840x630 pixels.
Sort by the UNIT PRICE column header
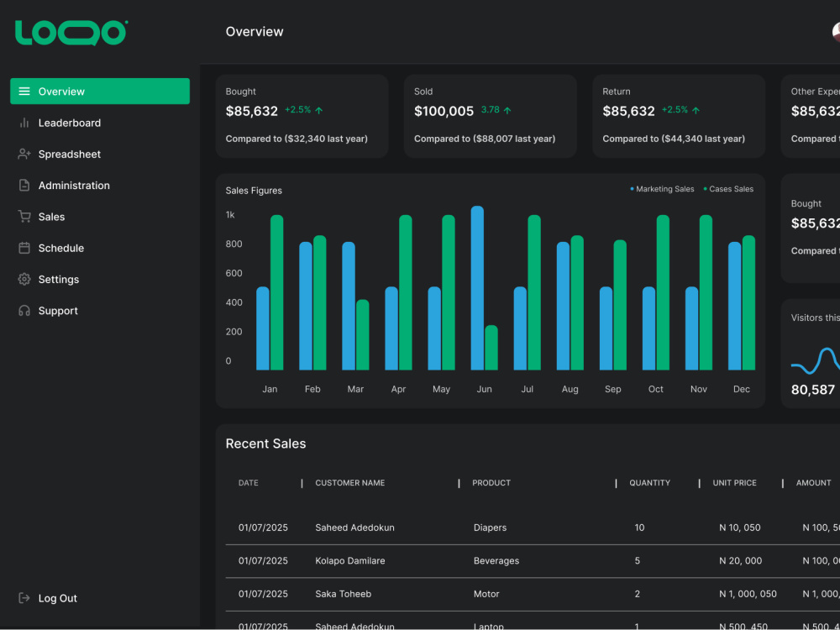coord(734,483)
